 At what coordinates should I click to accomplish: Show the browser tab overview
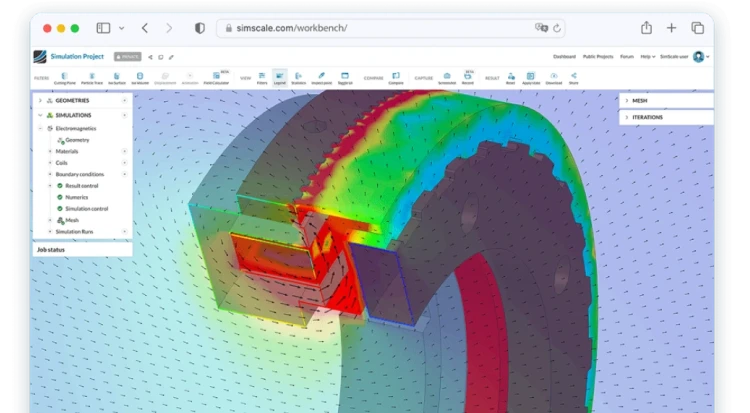click(x=697, y=28)
